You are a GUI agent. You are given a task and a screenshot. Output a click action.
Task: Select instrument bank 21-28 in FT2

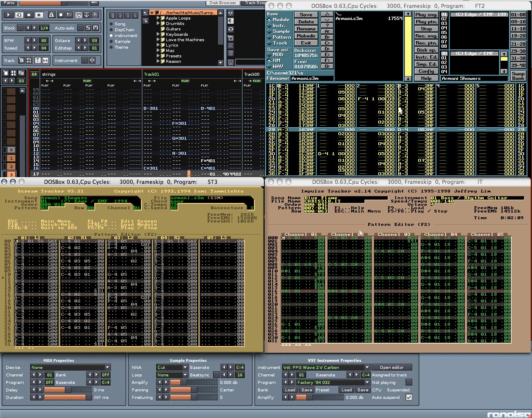(518, 44)
